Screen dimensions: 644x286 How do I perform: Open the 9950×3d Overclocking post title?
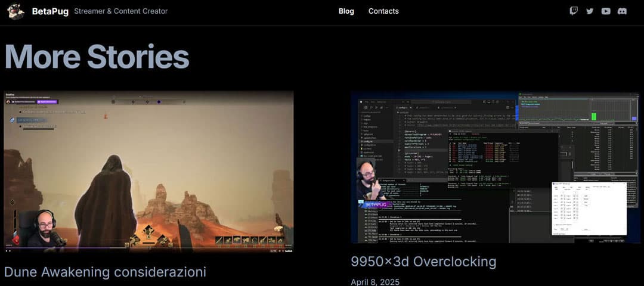pyautogui.click(x=423, y=262)
